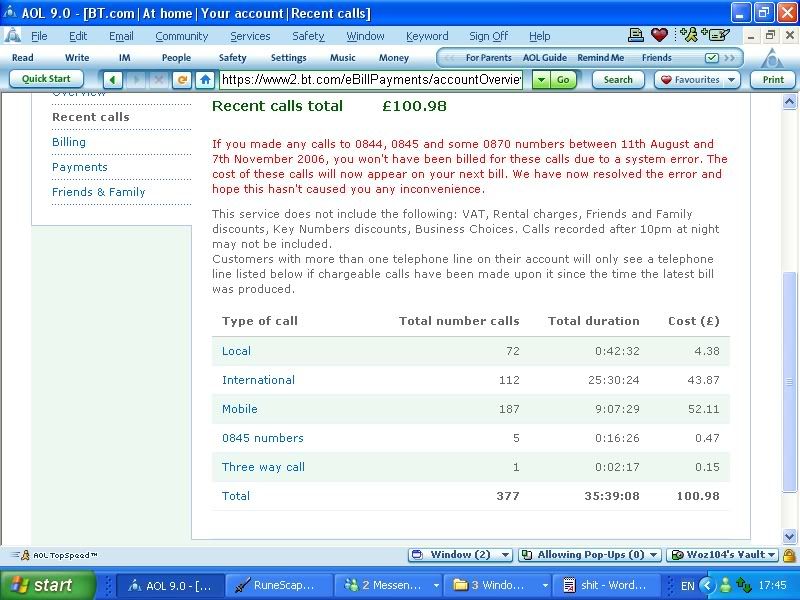Click the gold padlock security icon
Image resolution: width=800 pixels, height=600 pixels.
[789, 555]
